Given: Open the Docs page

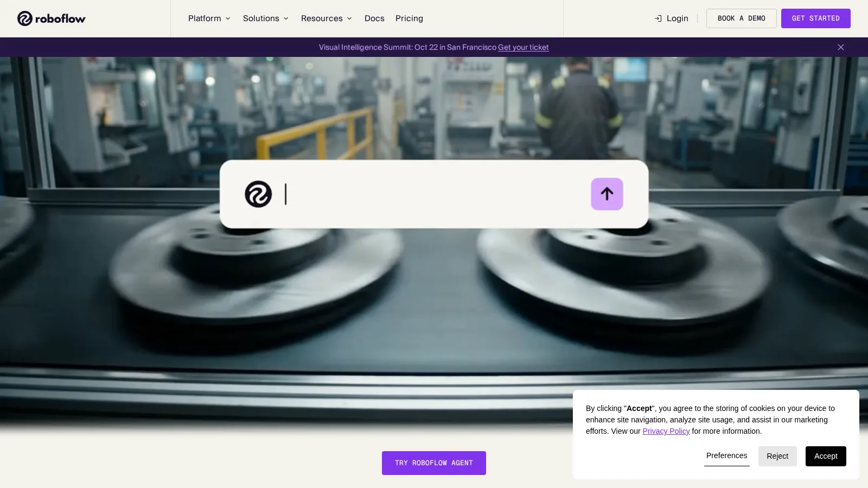Looking at the screenshot, I should tap(374, 18).
